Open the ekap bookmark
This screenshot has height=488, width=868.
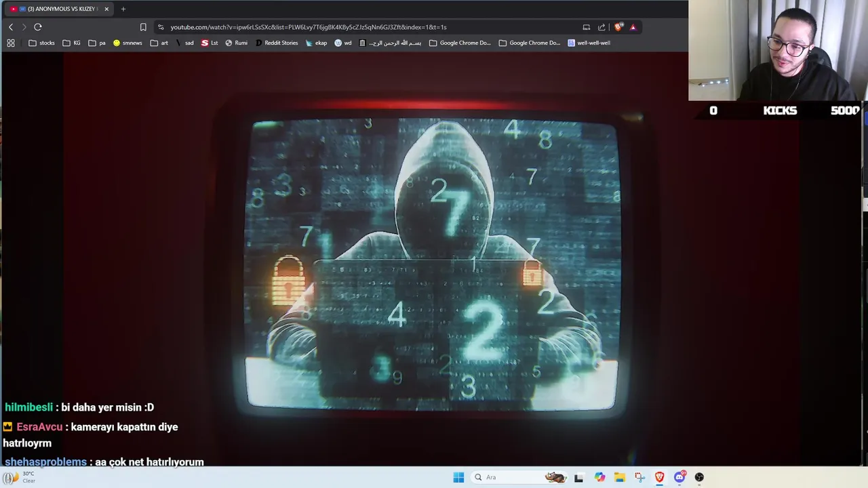316,43
